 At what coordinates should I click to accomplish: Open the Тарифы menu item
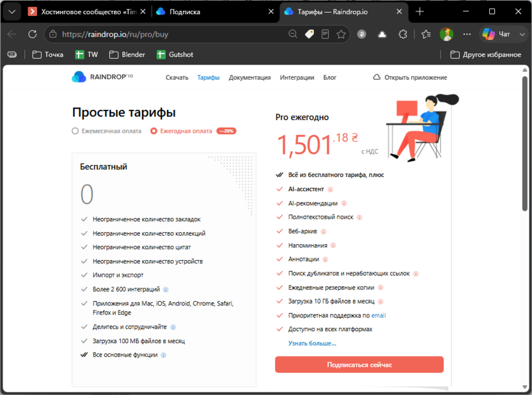point(208,77)
